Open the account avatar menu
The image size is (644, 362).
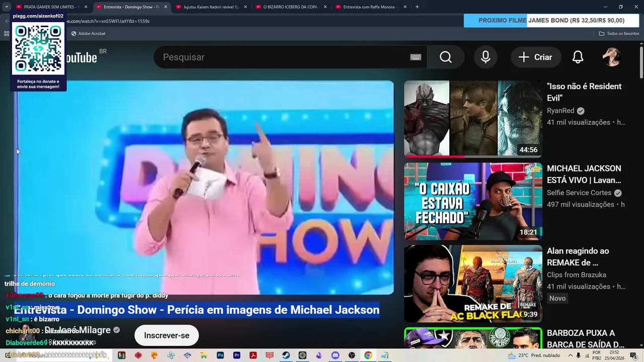[612, 57]
